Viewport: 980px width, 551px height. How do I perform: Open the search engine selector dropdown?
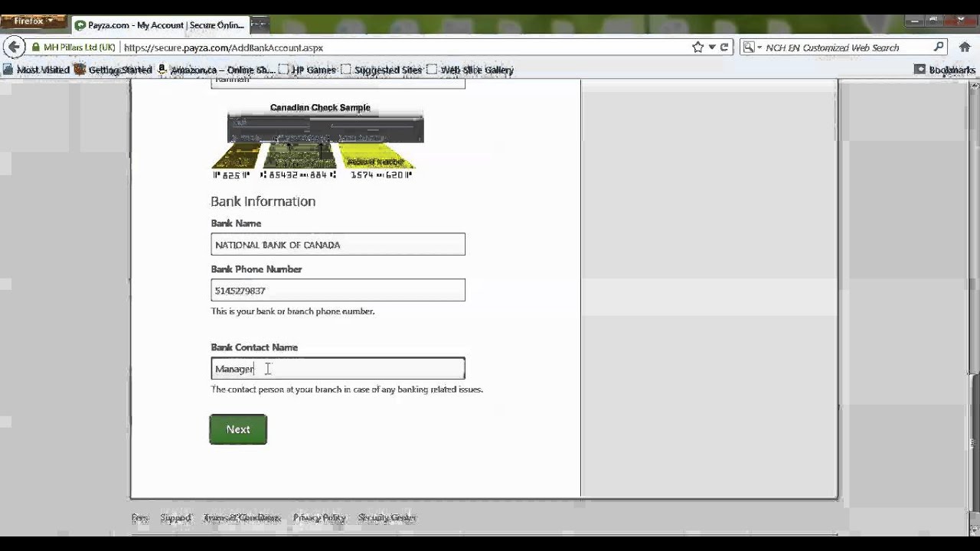(x=751, y=47)
